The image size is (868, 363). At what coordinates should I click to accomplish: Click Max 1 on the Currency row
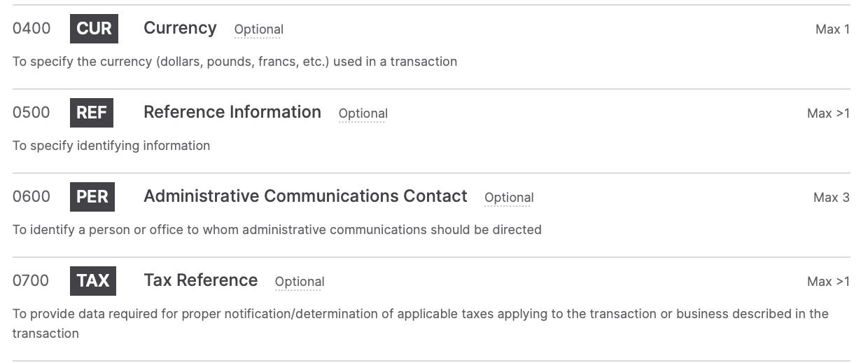[832, 29]
